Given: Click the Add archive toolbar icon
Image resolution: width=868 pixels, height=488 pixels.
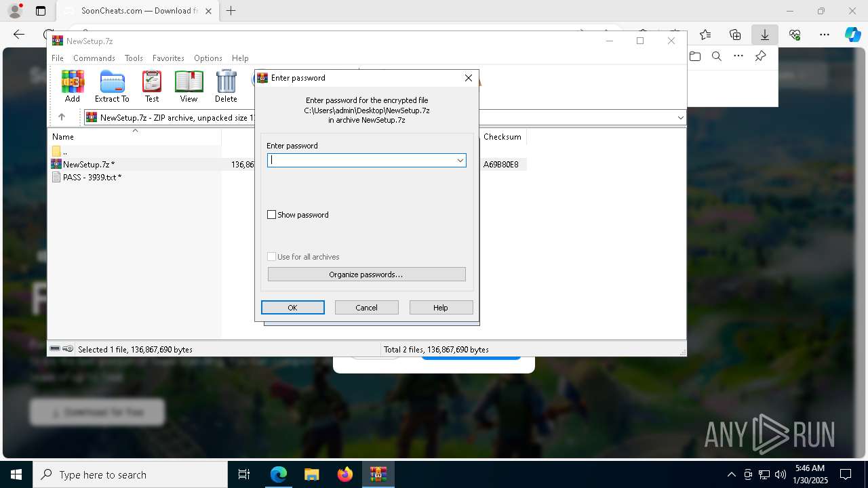Looking at the screenshot, I should (73, 87).
